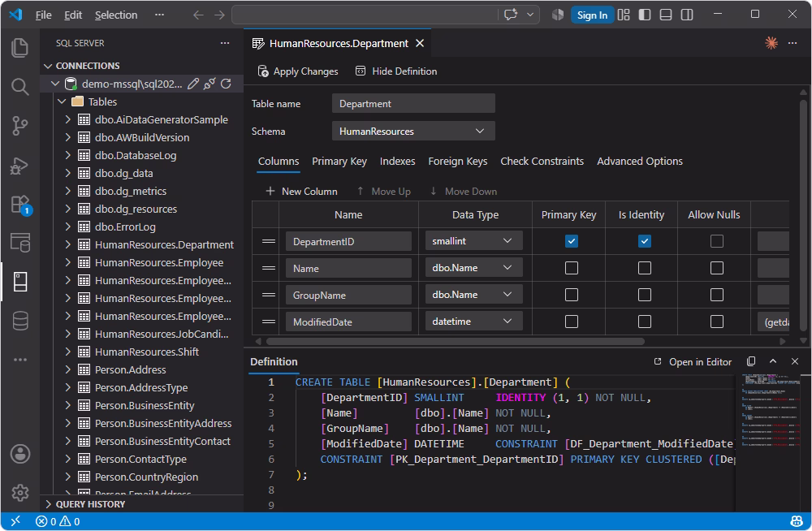The width and height of the screenshot is (812, 531).
Task: Check Allow Nulls for DepartmentID
Action: click(x=717, y=241)
